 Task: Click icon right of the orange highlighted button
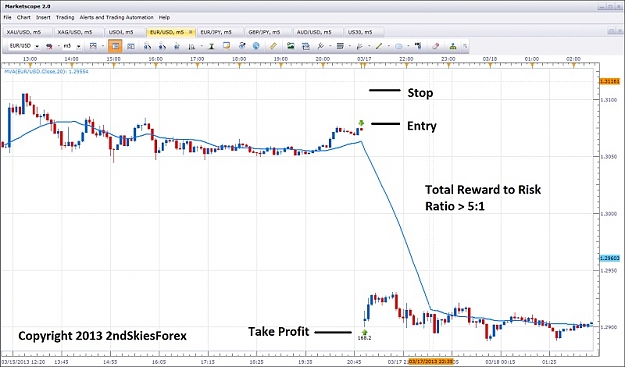(131, 46)
